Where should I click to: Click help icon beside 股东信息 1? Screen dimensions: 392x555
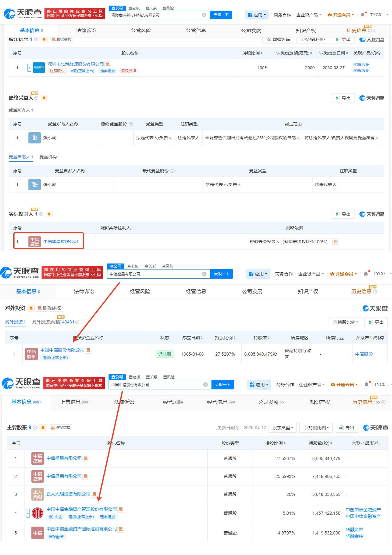36,39
